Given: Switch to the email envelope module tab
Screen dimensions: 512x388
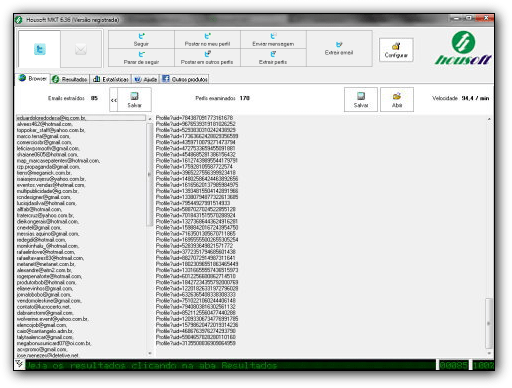Looking at the screenshot, I should click(81, 49).
